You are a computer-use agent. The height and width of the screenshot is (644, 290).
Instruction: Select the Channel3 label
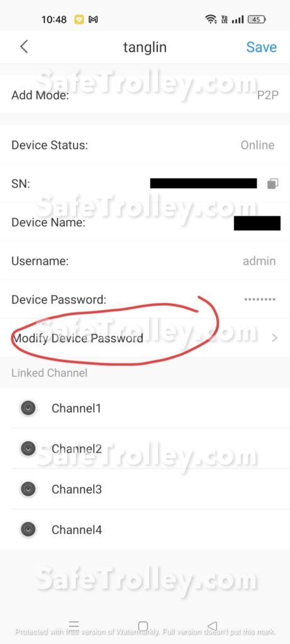(76, 489)
